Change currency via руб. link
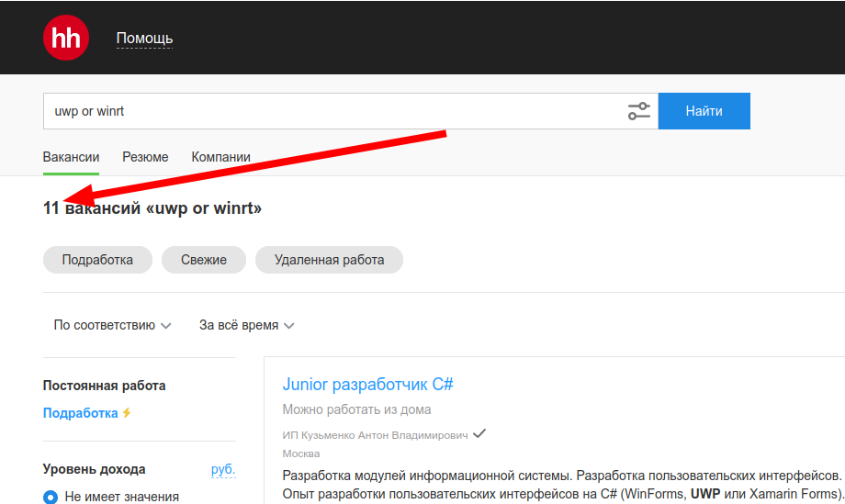Viewport: 845px width, 504px height. point(223,469)
